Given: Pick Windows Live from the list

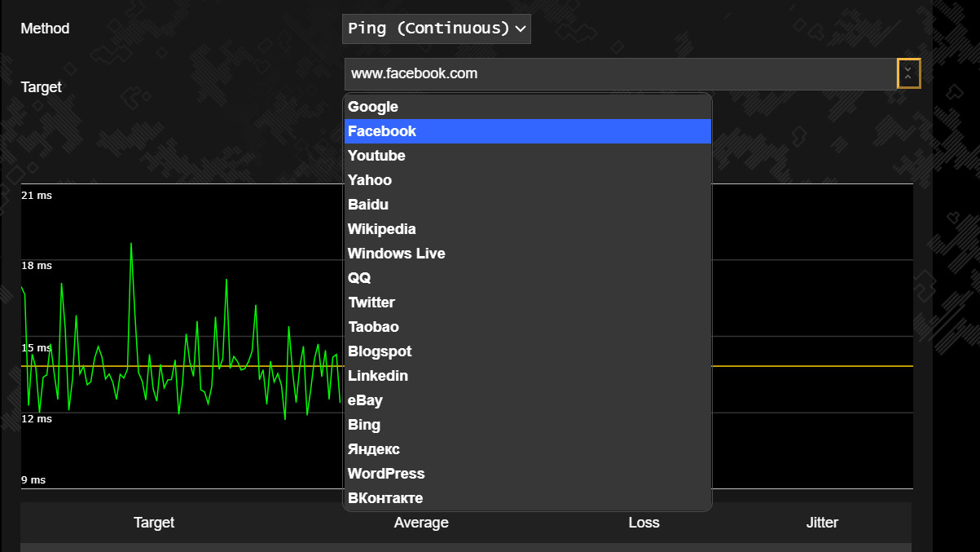Looking at the screenshot, I should tap(527, 254).
